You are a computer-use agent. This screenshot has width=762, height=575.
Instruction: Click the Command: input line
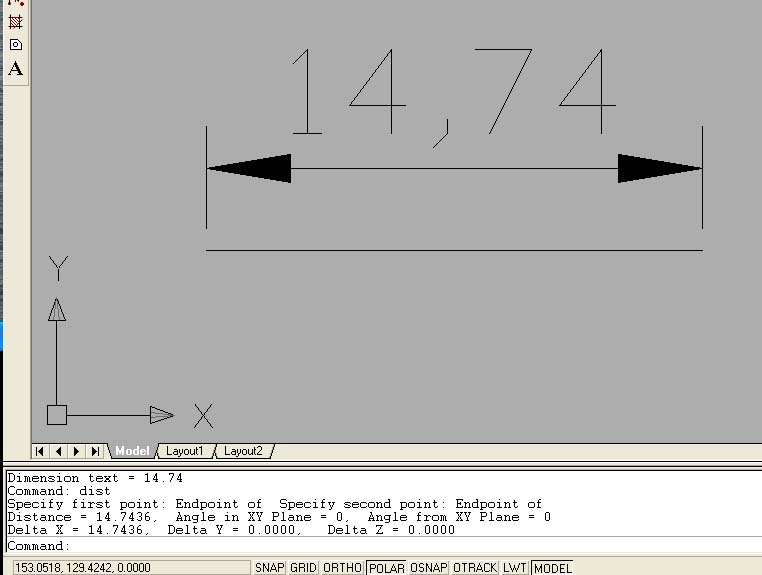384,546
